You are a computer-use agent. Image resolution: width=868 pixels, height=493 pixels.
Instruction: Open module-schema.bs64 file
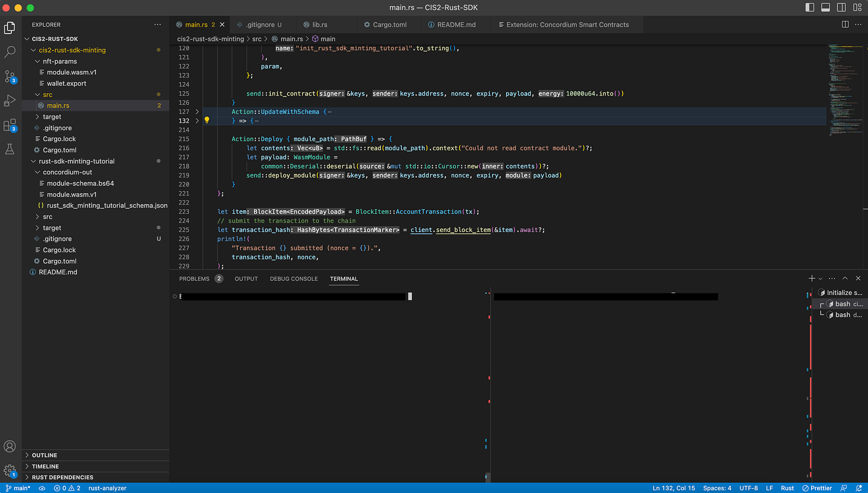point(95,183)
